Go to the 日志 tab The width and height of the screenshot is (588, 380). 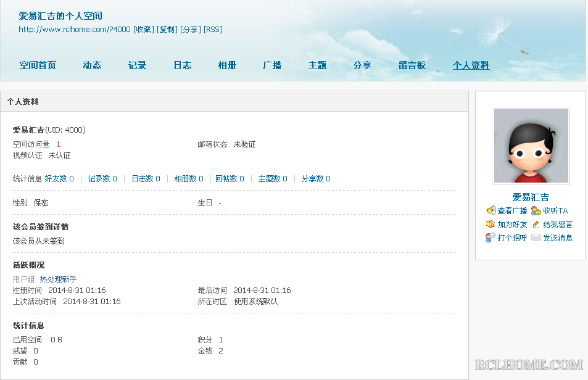[182, 65]
